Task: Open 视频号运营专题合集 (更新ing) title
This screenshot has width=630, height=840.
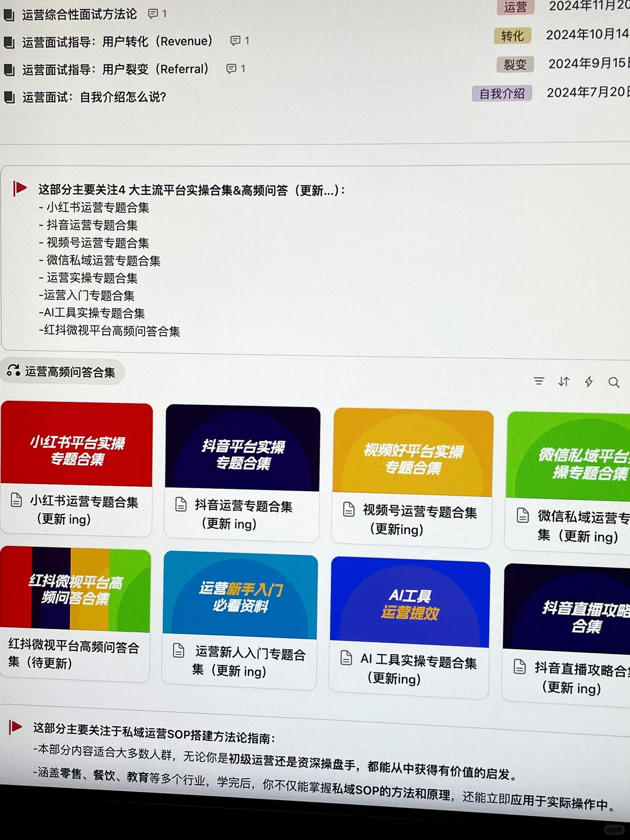Action: pyautogui.click(x=419, y=520)
